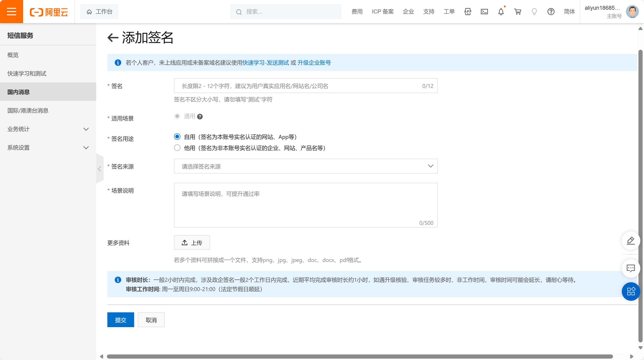
Task: Open the Cloud Shell terminal icon
Action: 484,12
